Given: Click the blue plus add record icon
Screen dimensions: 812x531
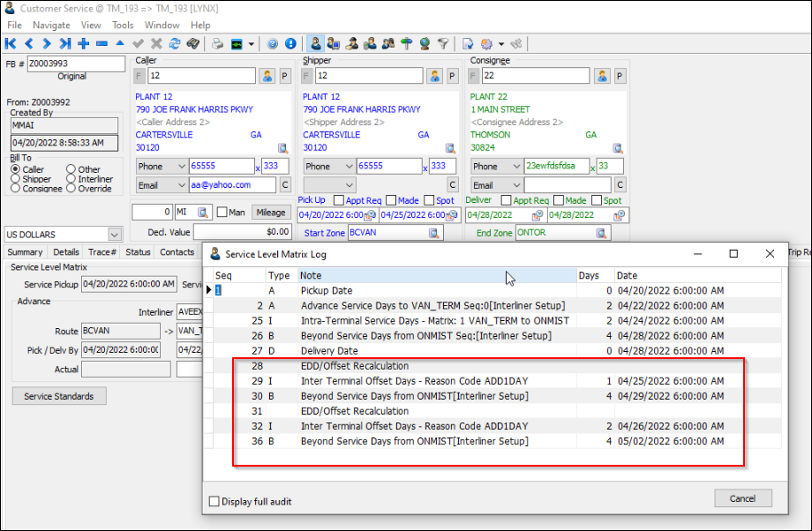Looking at the screenshot, I should (84, 43).
